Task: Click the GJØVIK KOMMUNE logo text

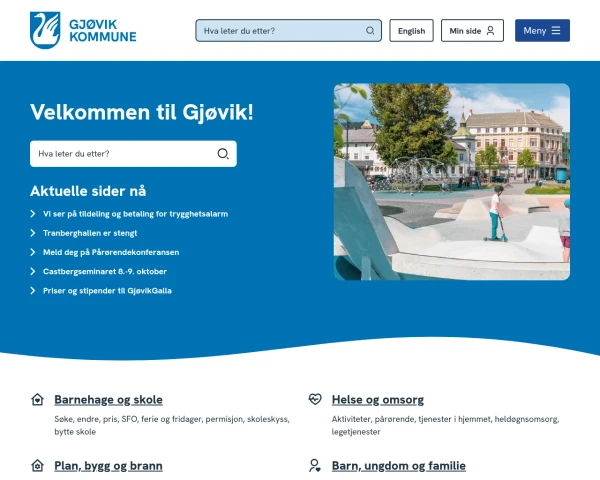Action: [x=103, y=31]
